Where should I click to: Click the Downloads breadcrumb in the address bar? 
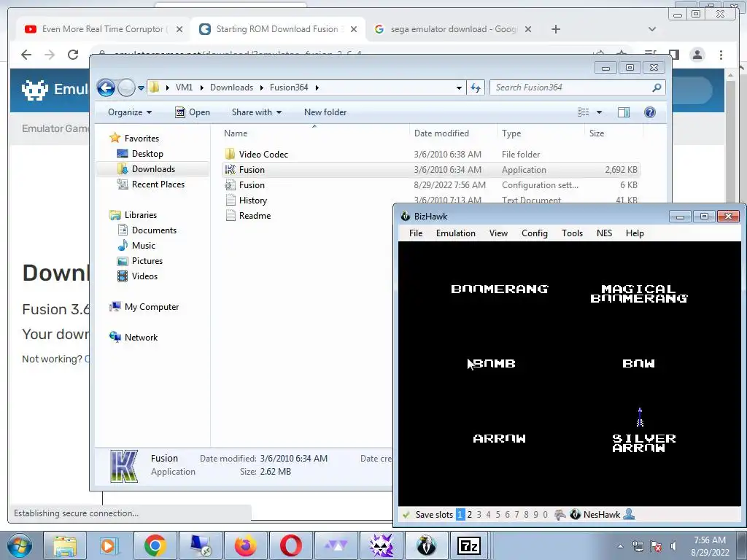tap(231, 87)
